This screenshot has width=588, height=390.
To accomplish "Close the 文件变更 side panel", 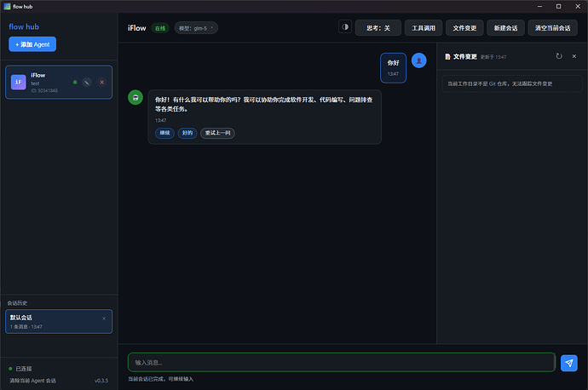I will pos(574,56).
